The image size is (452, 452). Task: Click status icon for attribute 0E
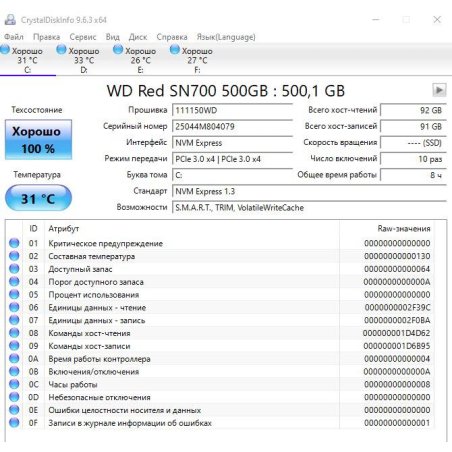[14, 410]
